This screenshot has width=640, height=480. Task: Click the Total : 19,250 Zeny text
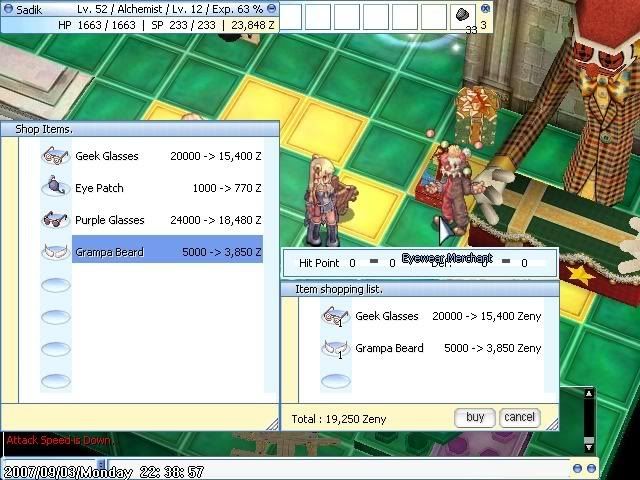339,419
